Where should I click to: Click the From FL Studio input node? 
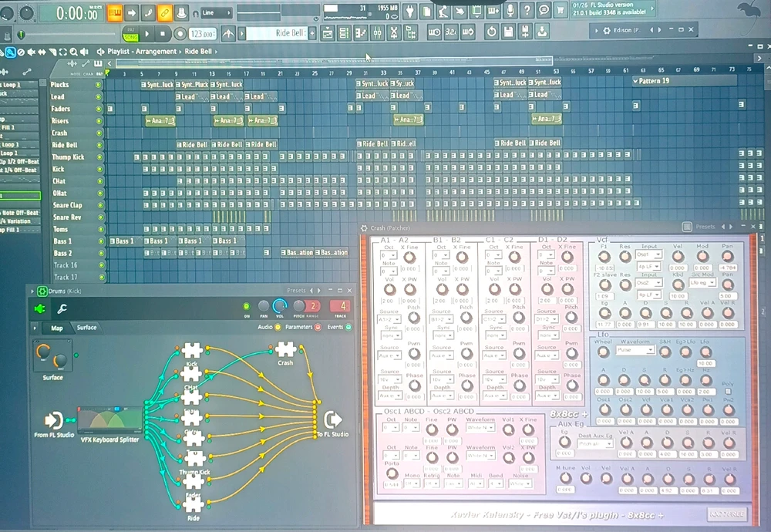click(54, 420)
